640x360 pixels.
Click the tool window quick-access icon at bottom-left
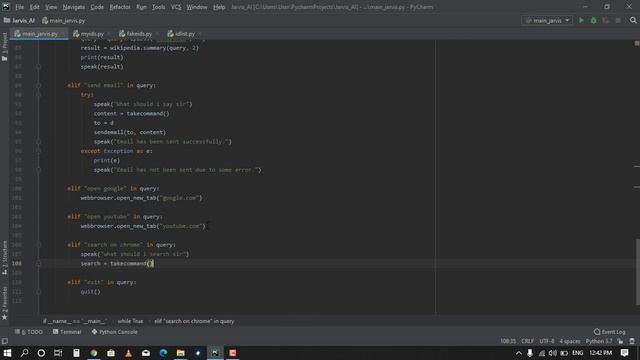pos(4,341)
